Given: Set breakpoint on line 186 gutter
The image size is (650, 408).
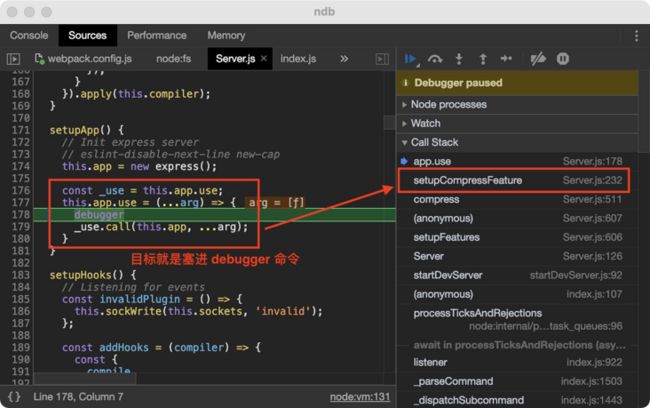Looking at the screenshot, I should (x=21, y=311).
